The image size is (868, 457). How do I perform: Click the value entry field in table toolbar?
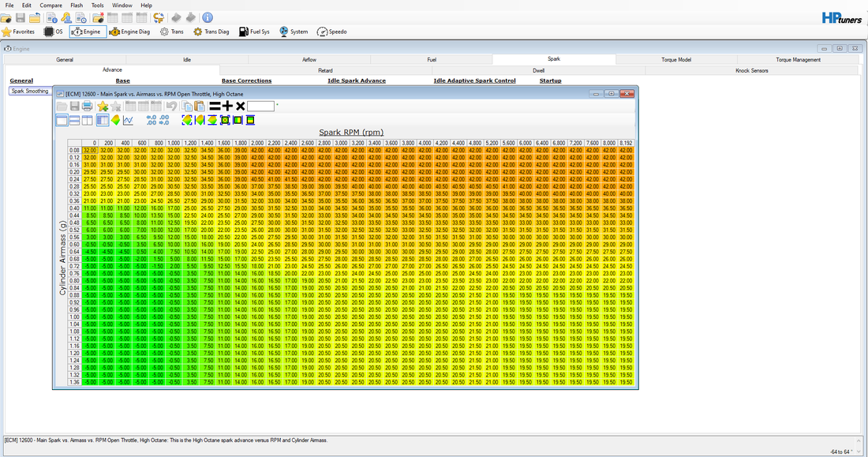coord(260,106)
